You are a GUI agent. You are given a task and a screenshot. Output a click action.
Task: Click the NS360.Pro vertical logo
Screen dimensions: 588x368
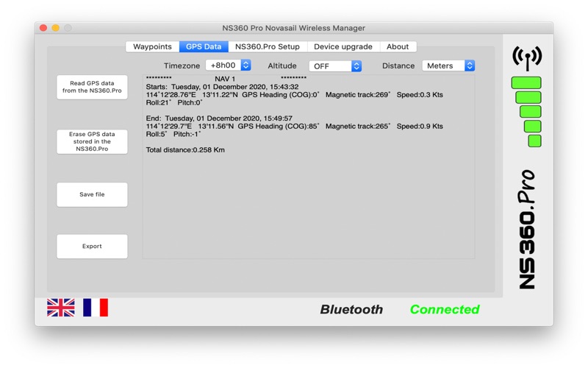[527, 229]
